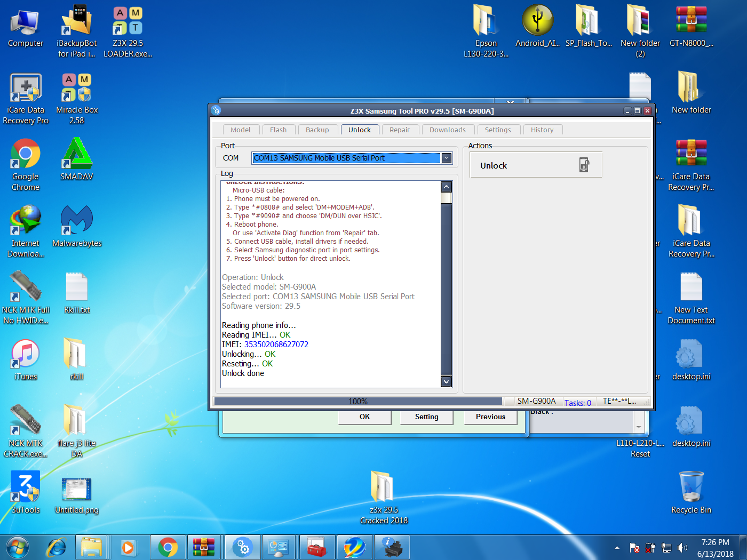
Task: Click Tasks: 0 status link
Action: pos(578,403)
